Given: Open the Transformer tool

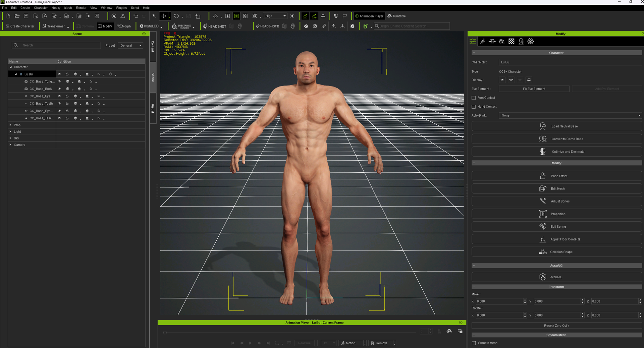Looking at the screenshot, I should [x=54, y=26].
